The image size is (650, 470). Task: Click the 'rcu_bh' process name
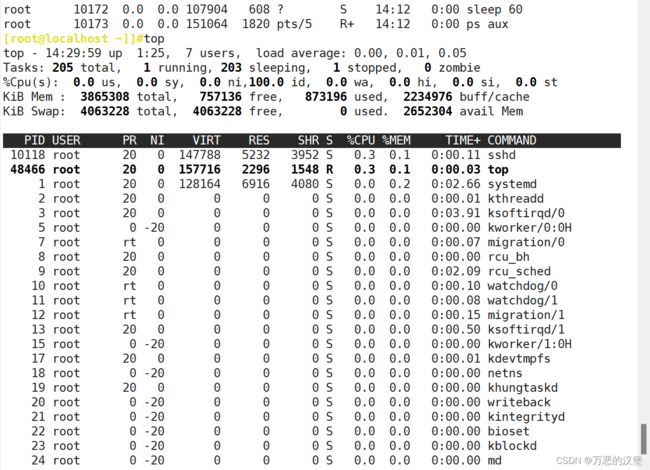pyautogui.click(x=509, y=257)
